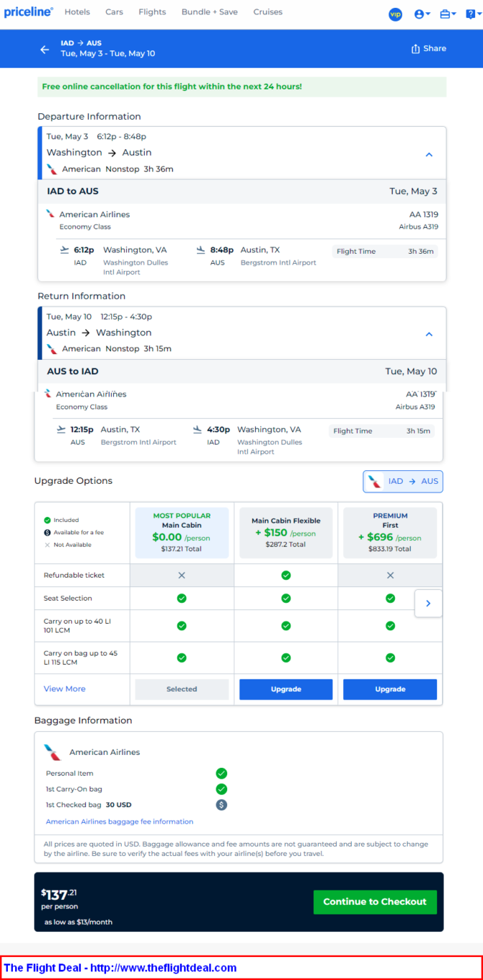Click the return Flight Time 3h 15m badge
This screenshot has height=980, width=483.
pyautogui.click(x=382, y=431)
